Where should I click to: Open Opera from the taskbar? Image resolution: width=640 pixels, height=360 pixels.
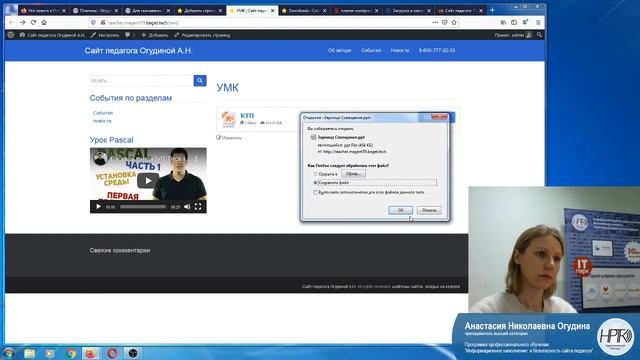click(112, 353)
